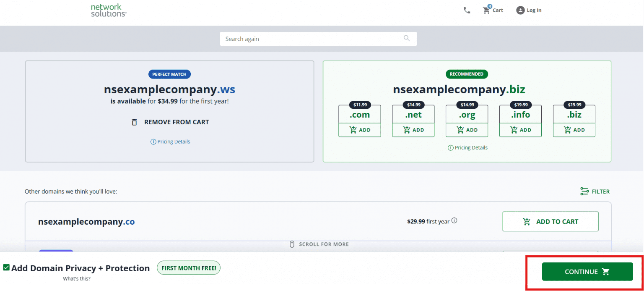Screen dimensions: 644x291
Task: Click the Filter icon above domain suggestions
Action: click(x=585, y=191)
